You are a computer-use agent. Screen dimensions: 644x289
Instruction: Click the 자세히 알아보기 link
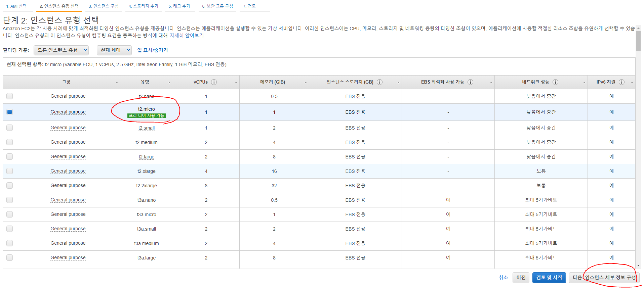coord(187,36)
